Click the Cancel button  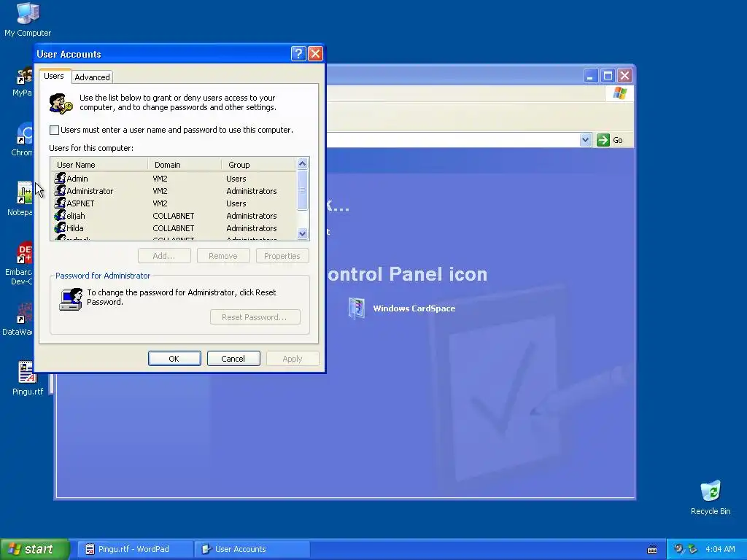(x=233, y=359)
